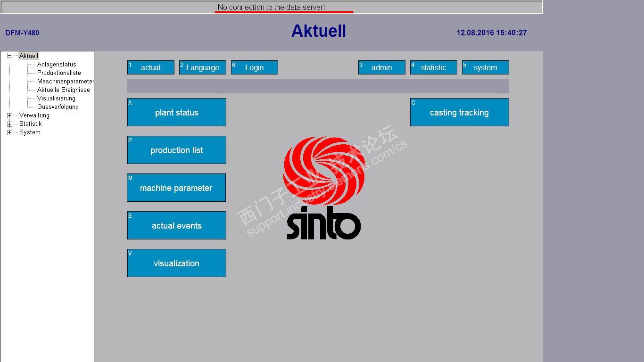Select Aktuell in the navigation tree
This screenshot has height=362, width=644.
coord(29,56)
